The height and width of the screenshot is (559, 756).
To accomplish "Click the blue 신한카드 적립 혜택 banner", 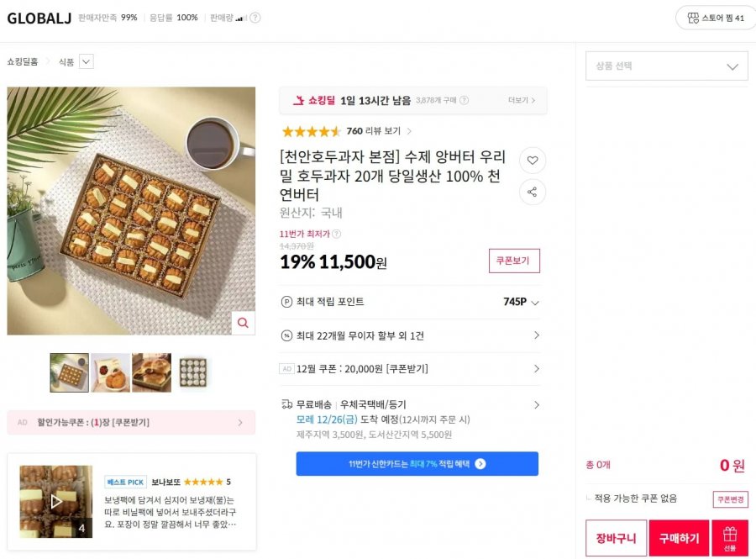I will point(417,464).
